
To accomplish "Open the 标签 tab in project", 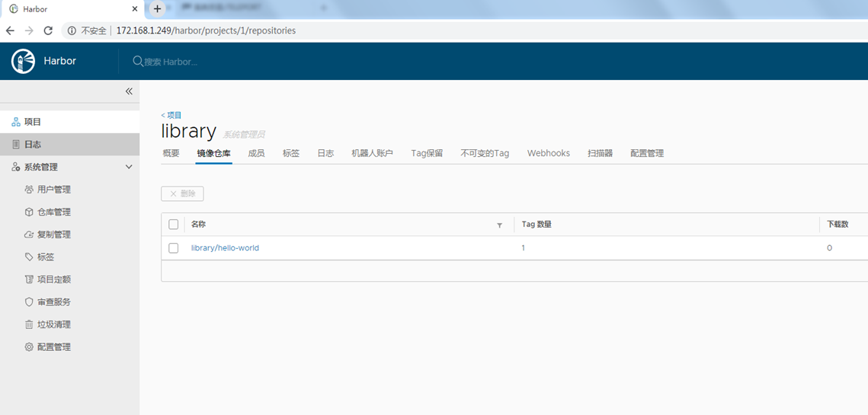I will click(291, 153).
